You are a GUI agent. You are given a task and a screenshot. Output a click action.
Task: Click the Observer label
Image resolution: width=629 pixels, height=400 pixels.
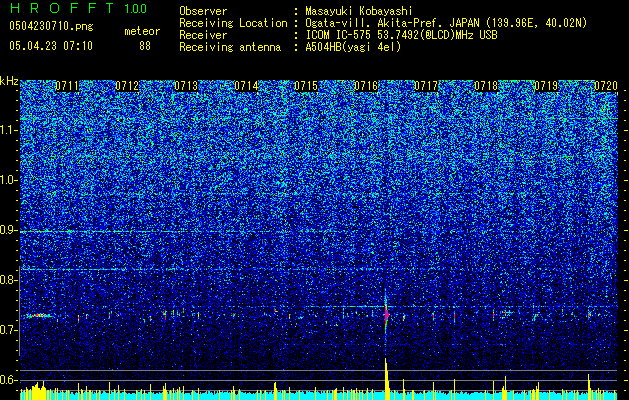pos(203,11)
